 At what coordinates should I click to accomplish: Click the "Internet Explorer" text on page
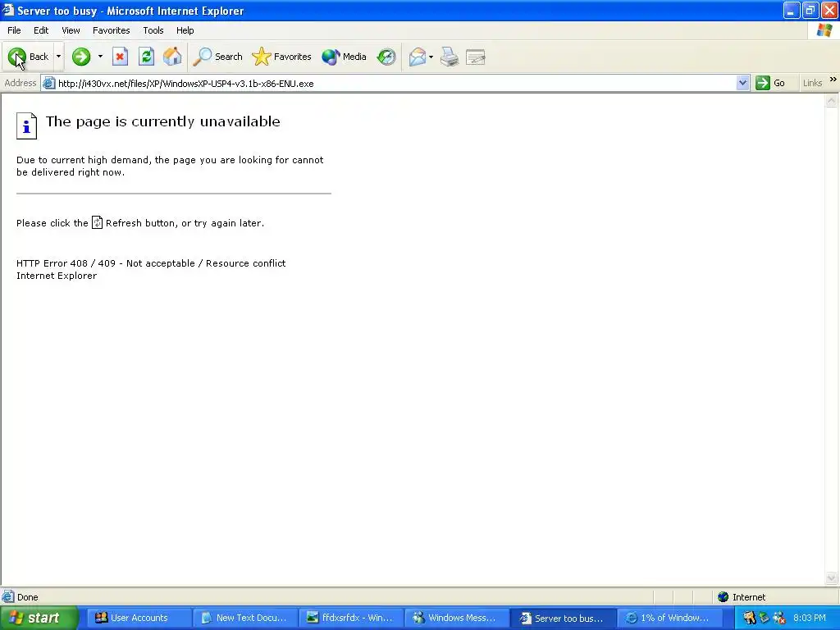tap(57, 276)
